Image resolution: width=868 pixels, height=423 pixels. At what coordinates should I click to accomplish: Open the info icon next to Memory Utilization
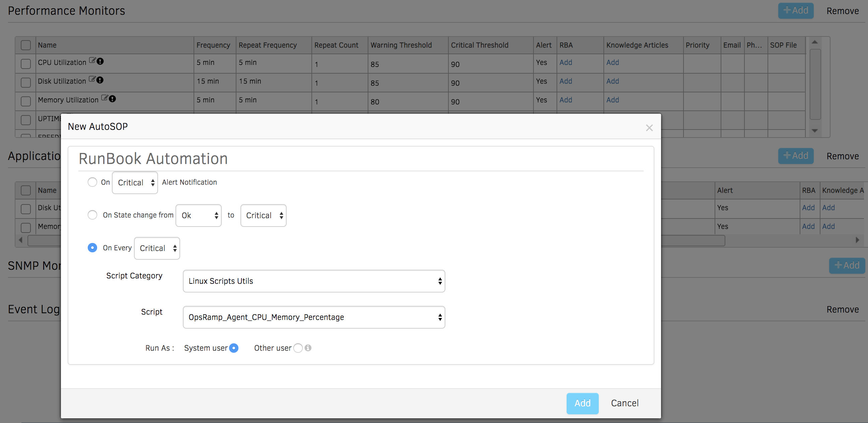click(x=113, y=99)
